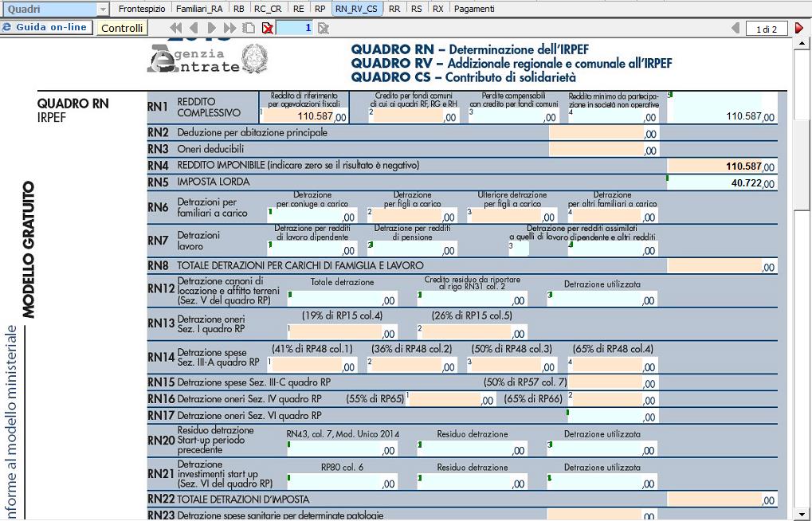Click RN21 RP80 col. 6 field
The width and height of the screenshot is (812, 521).
tap(342, 482)
